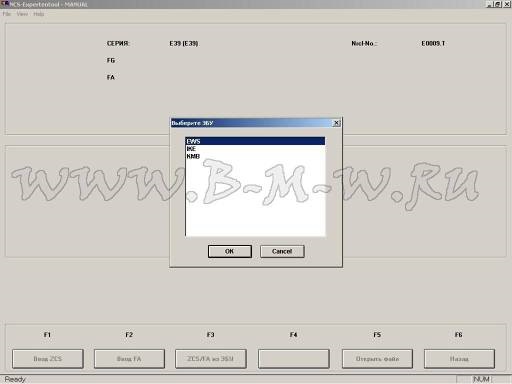Click the NCS-Expertentool title bar icon
Image resolution: width=512 pixels, height=384 pixels.
(x=5, y=4)
